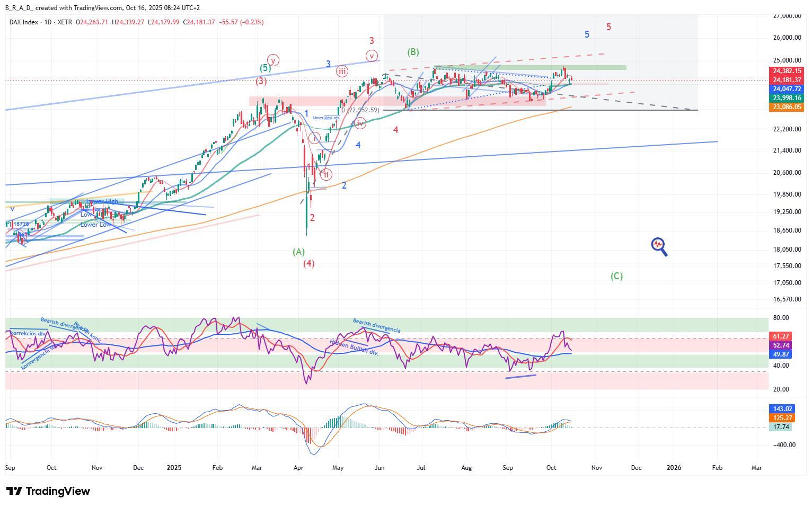812x507 pixels.
Task: Click the blue 143.02 MACD value label
Action: click(x=782, y=409)
